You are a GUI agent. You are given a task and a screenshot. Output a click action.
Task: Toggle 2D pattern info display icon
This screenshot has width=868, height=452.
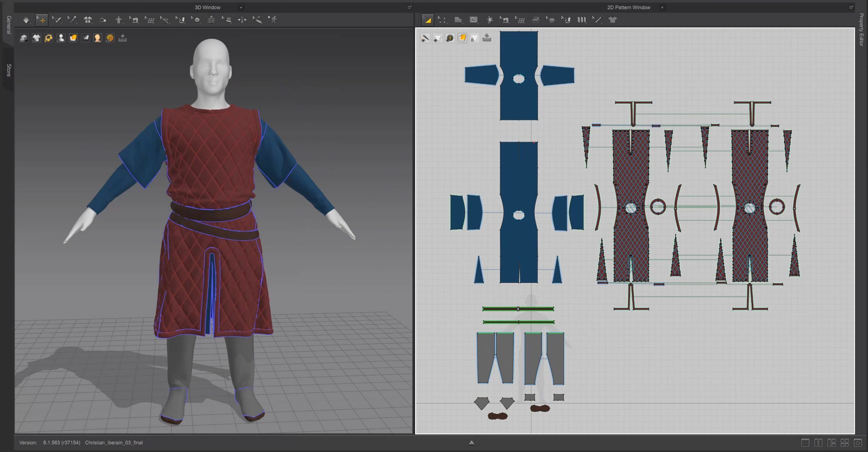click(x=450, y=38)
